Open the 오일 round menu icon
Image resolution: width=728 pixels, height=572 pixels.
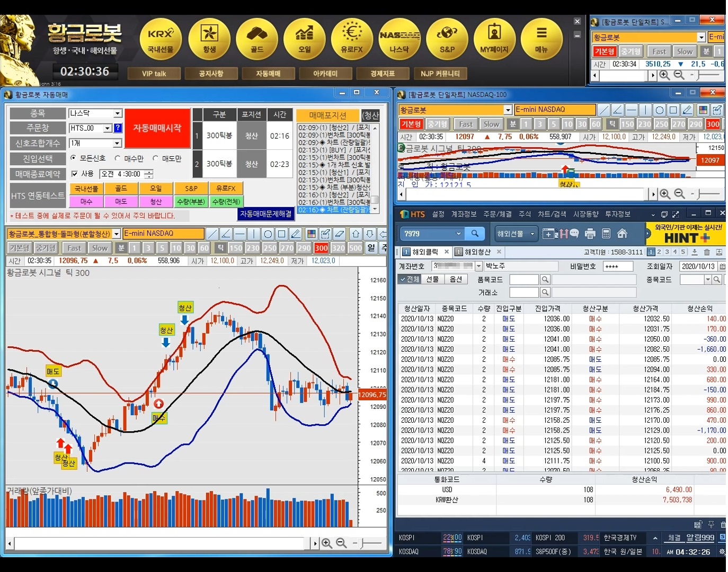[305, 39]
